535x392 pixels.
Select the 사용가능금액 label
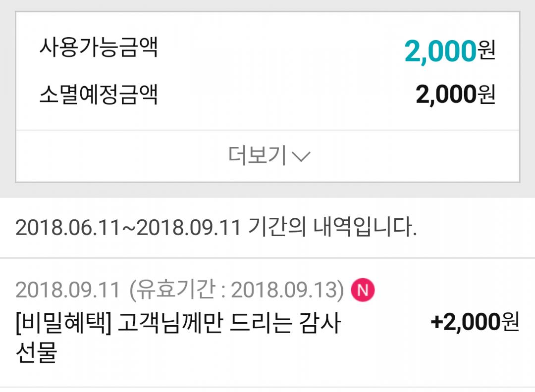pos(98,49)
